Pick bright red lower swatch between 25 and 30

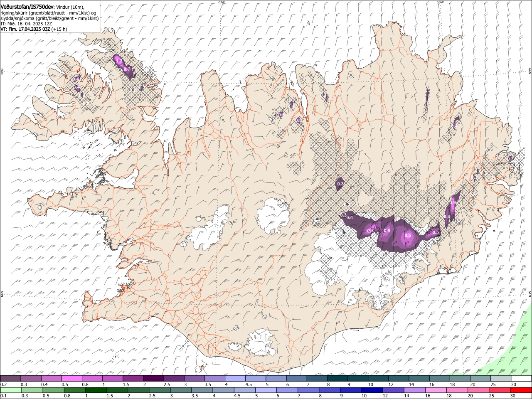click(x=500, y=390)
